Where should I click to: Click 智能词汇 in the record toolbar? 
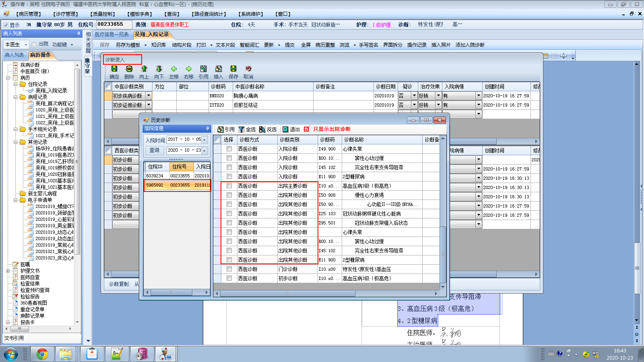click(x=250, y=45)
